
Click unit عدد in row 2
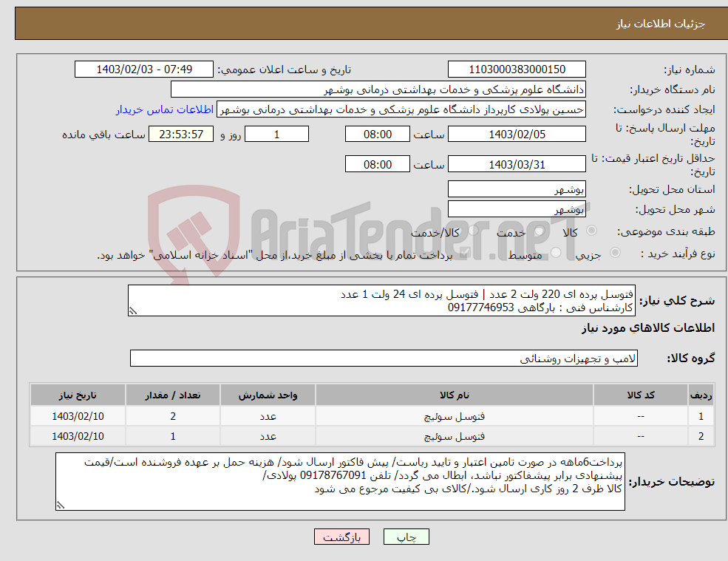tap(268, 437)
